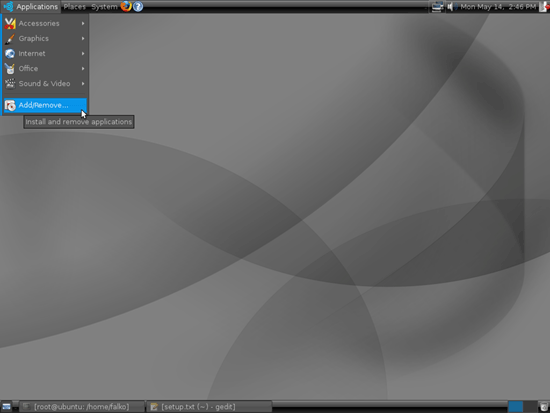Open the System menu

pyautogui.click(x=104, y=7)
